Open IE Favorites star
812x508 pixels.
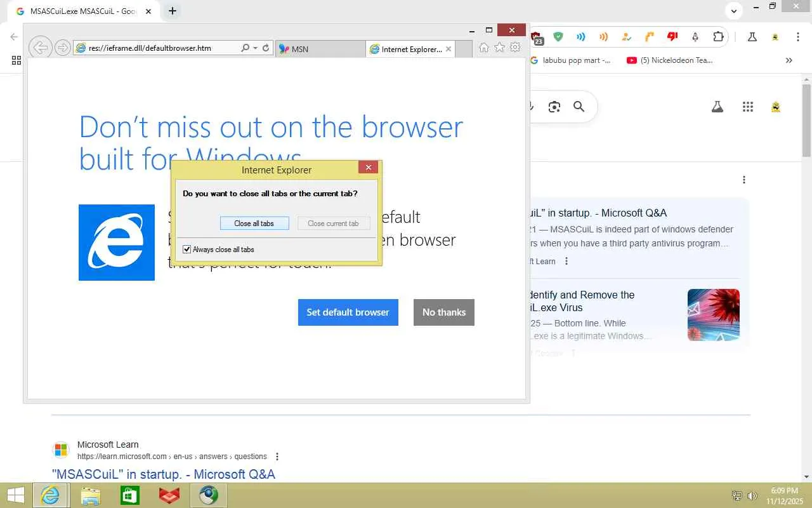[x=500, y=48]
